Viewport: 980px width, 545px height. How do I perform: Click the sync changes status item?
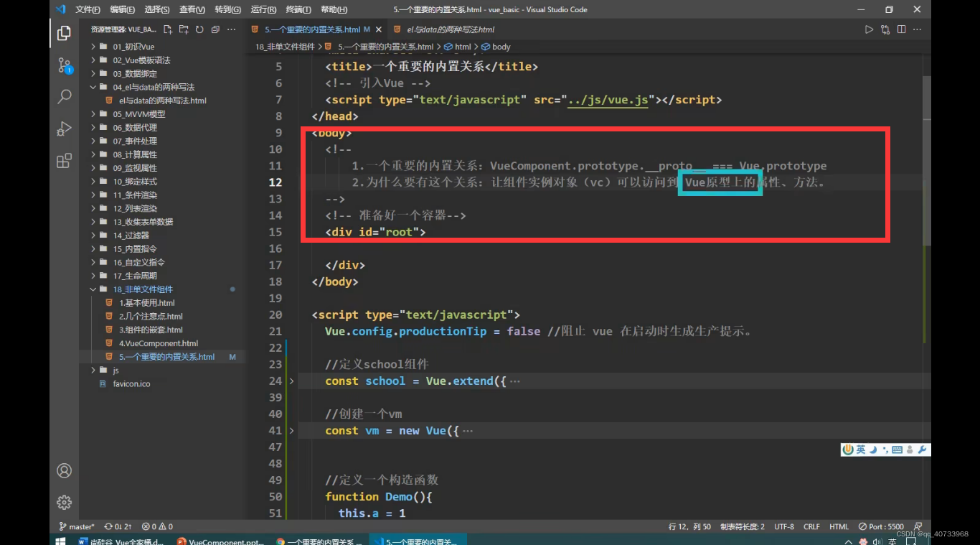[x=118, y=526]
